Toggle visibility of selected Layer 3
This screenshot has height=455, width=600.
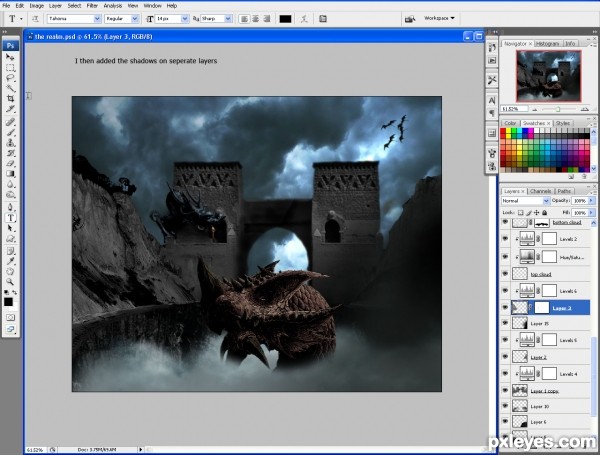click(505, 307)
